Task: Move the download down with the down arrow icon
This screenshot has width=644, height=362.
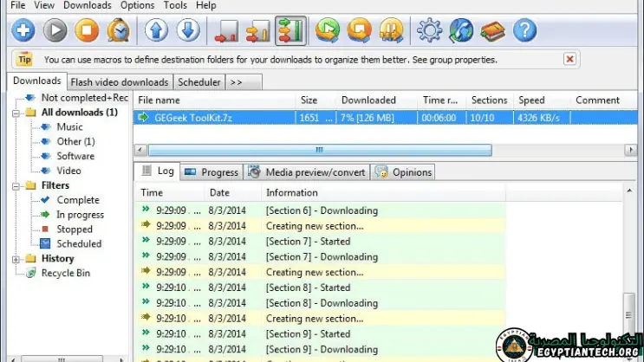Action: pyautogui.click(x=188, y=31)
